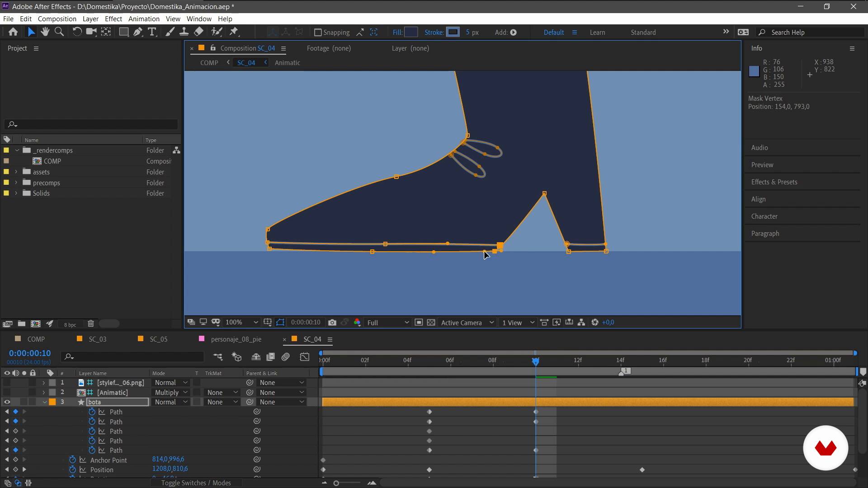Screen dimensions: 868x488
Task: Click the Stroke color swatch
Action: click(x=453, y=32)
